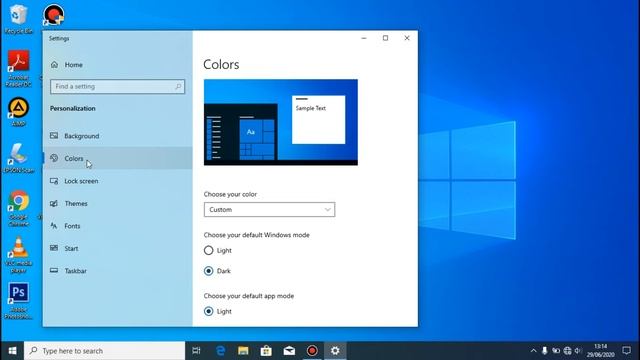Open Adobe Photoshop desktop shortcut
This screenshot has height=360, width=640.
[x=18, y=301]
